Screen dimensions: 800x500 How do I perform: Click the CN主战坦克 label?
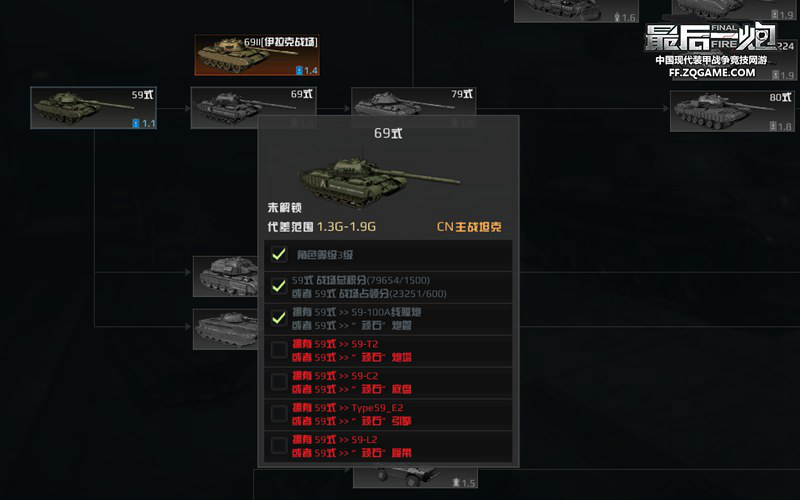coord(469,227)
